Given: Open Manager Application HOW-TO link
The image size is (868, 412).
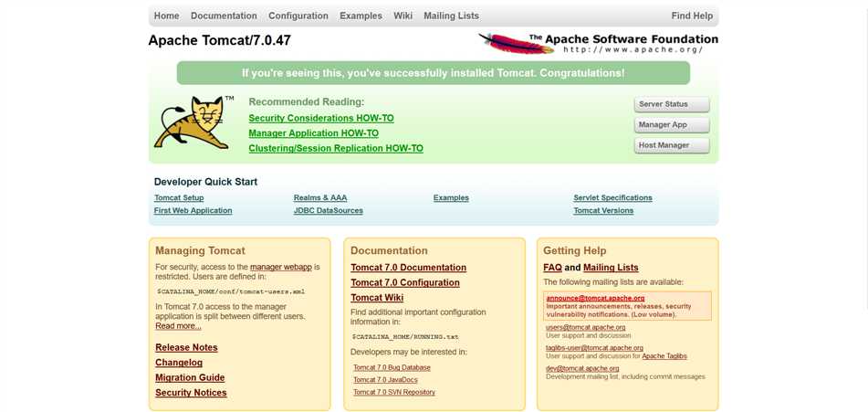Looking at the screenshot, I should 313,133.
